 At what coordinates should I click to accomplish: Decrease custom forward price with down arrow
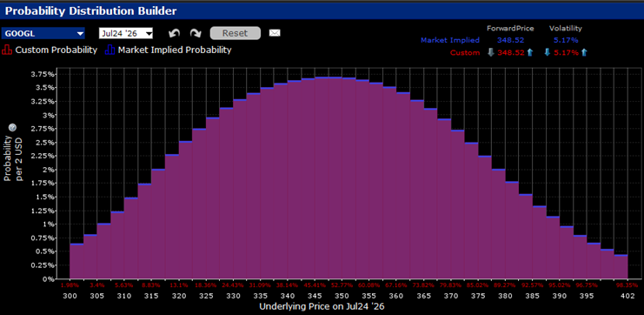(x=490, y=52)
